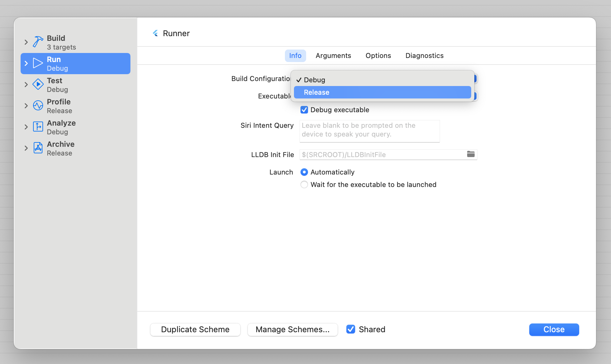Viewport: 611px width, 364px height.
Task: Select the Build hammer icon in sidebar
Action: 38,42
